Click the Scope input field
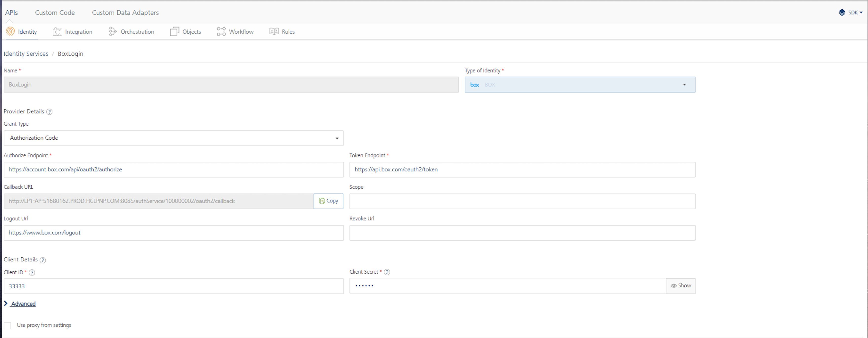This screenshot has height=338, width=868. click(522, 201)
